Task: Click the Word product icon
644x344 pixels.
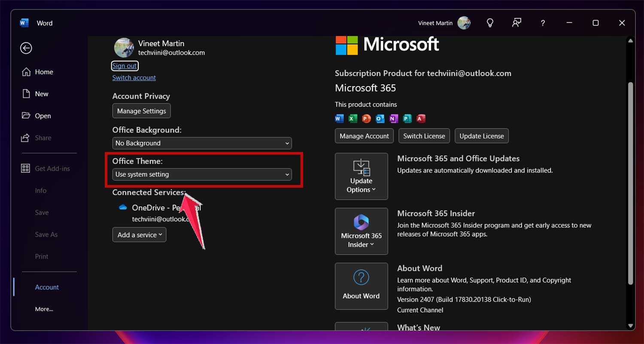Action: click(339, 119)
